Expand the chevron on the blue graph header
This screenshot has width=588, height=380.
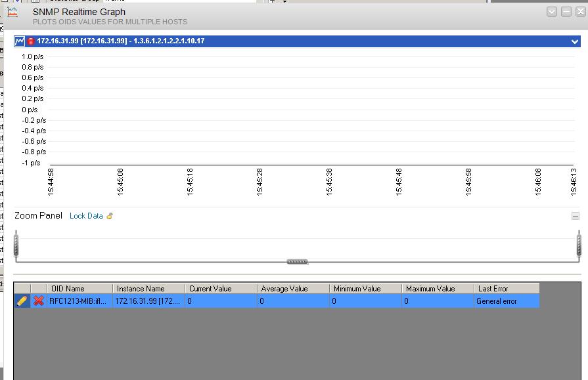click(x=574, y=41)
